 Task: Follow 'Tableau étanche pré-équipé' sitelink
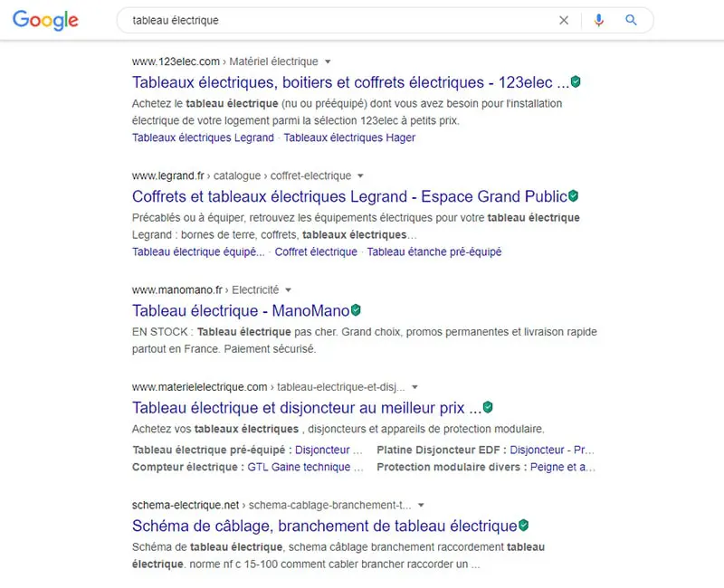pos(434,251)
